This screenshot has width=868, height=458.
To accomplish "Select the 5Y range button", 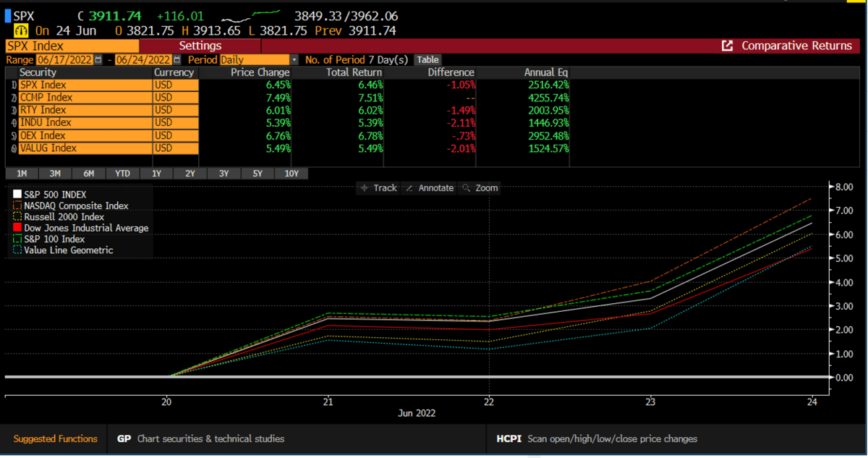I will click(x=258, y=174).
